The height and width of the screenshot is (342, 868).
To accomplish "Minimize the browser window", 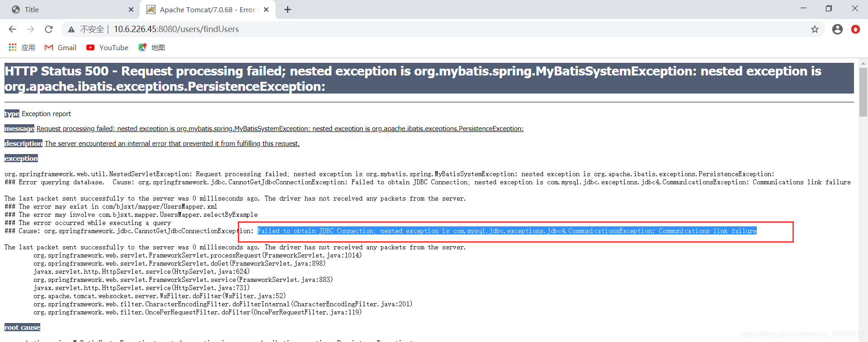I will (803, 9).
